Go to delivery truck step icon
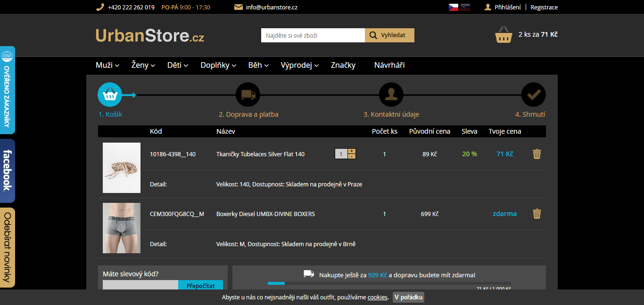Screen dimensions: 644x305 coord(248,95)
